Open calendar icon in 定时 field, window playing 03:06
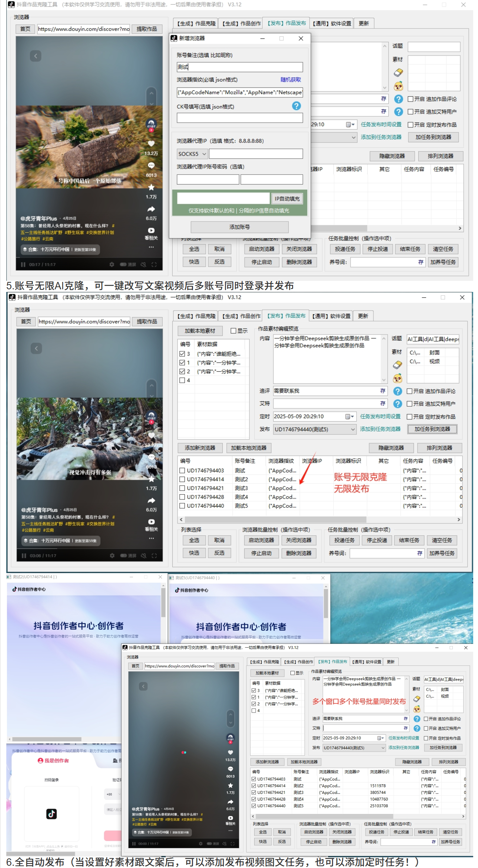This screenshot has height=868, width=478. 348,416
